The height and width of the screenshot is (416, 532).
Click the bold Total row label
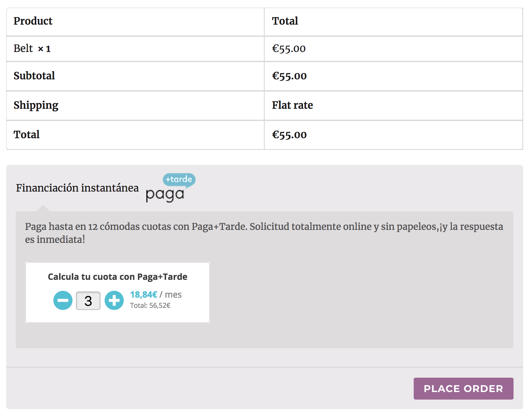[27, 134]
